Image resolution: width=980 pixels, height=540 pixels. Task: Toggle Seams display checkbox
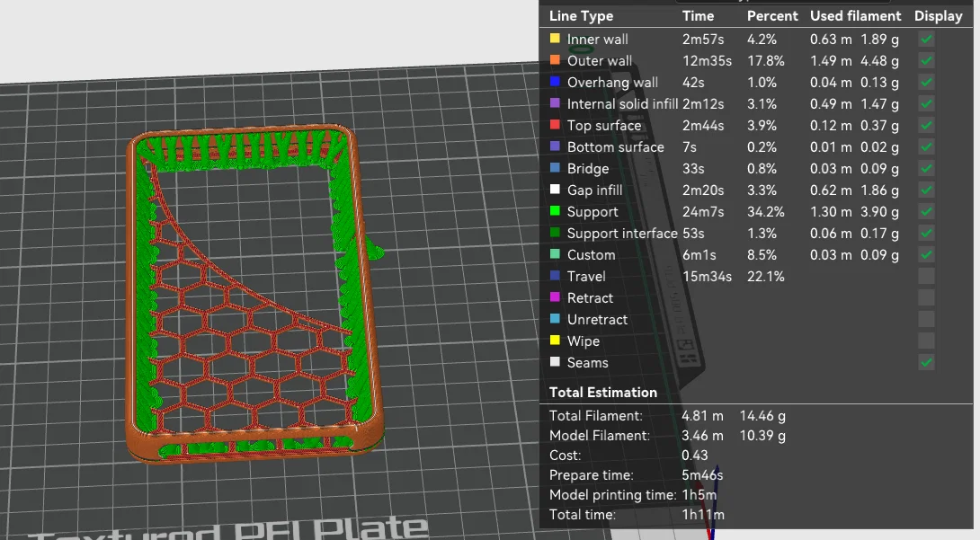pos(926,362)
